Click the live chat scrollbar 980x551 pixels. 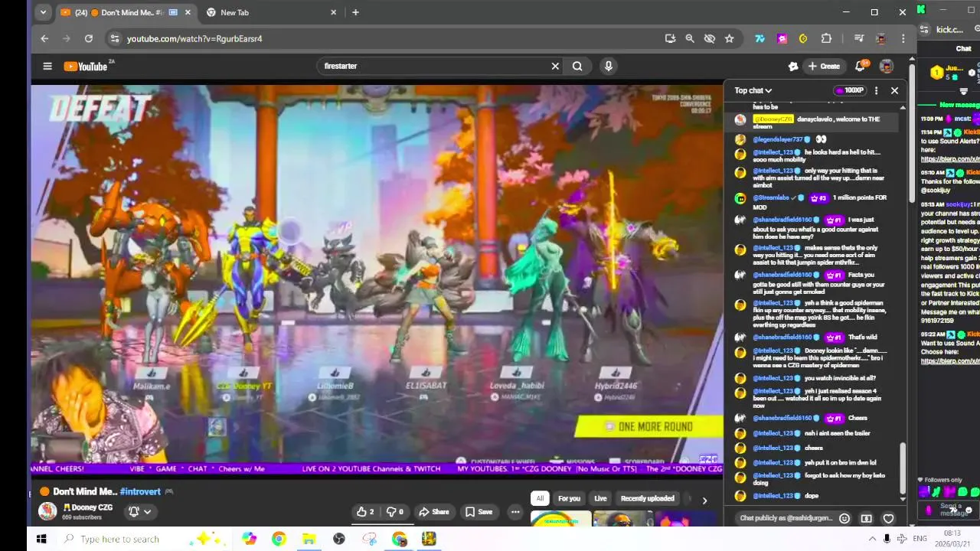pyautogui.click(x=903, y=468)
